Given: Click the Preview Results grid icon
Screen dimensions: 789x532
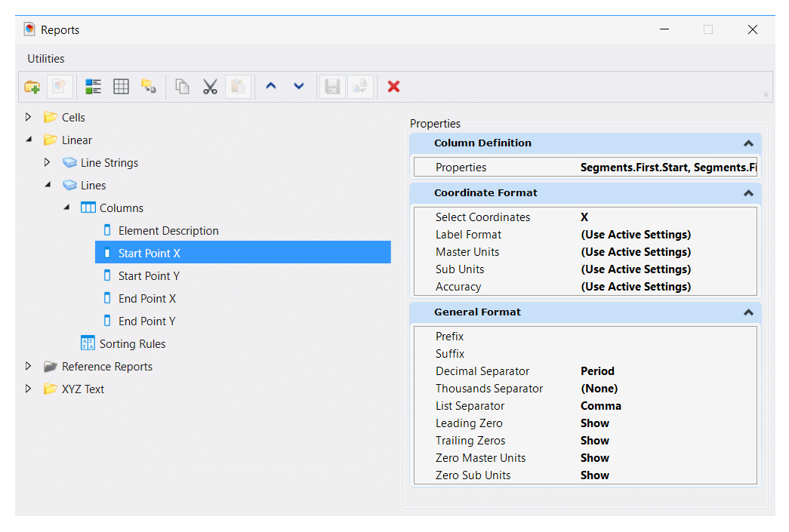Looking at the screenshot, I should pyautogui.click(x=122, y=87).
